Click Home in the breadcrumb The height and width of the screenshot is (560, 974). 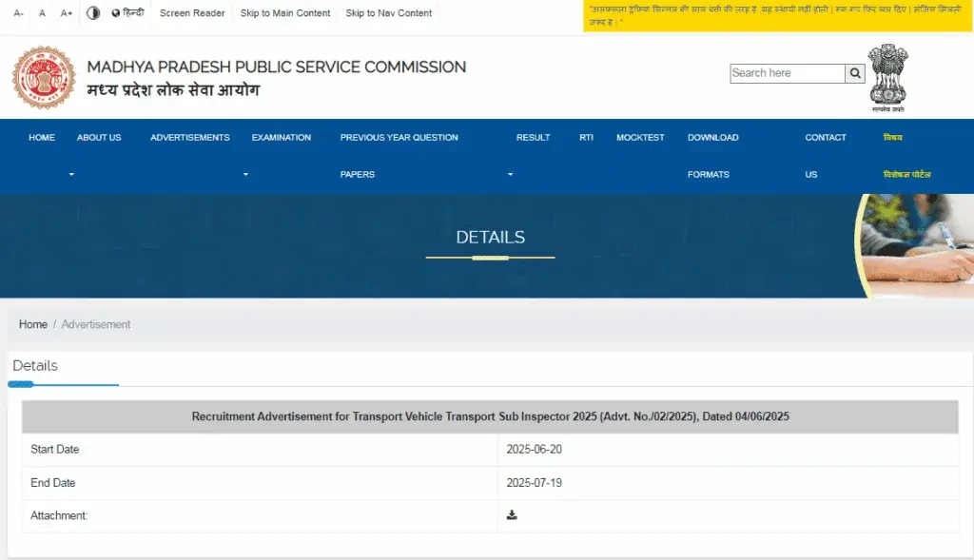[33, 324]
